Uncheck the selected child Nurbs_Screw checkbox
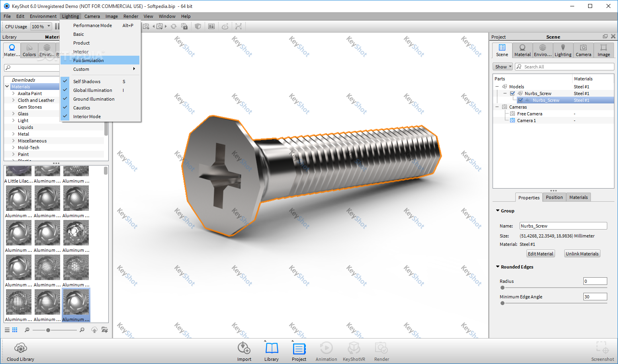 (520, 100)
